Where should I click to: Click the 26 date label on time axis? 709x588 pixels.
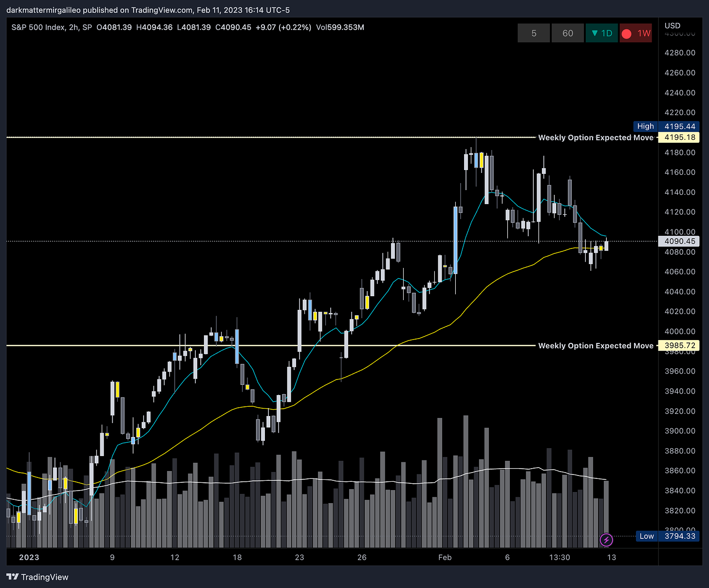362,557
